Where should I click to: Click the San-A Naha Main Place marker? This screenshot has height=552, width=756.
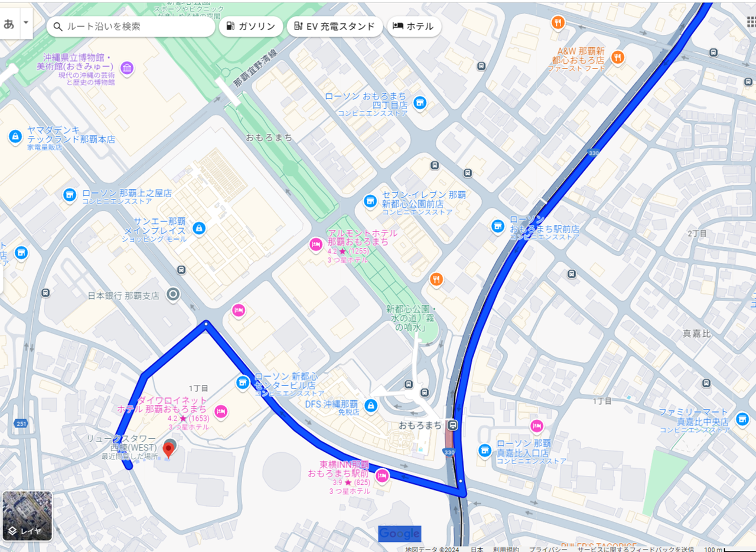click(x=200, y=228)
